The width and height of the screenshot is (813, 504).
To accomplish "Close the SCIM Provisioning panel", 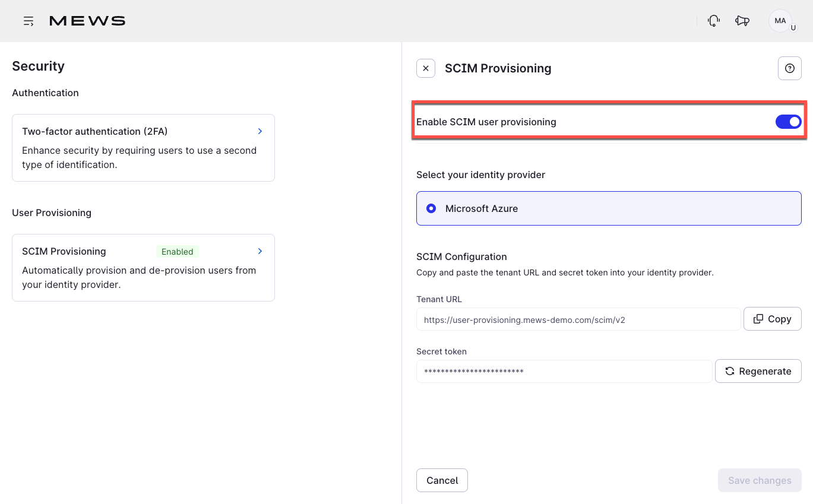I will pyautogui.click(x=425, y=68).
